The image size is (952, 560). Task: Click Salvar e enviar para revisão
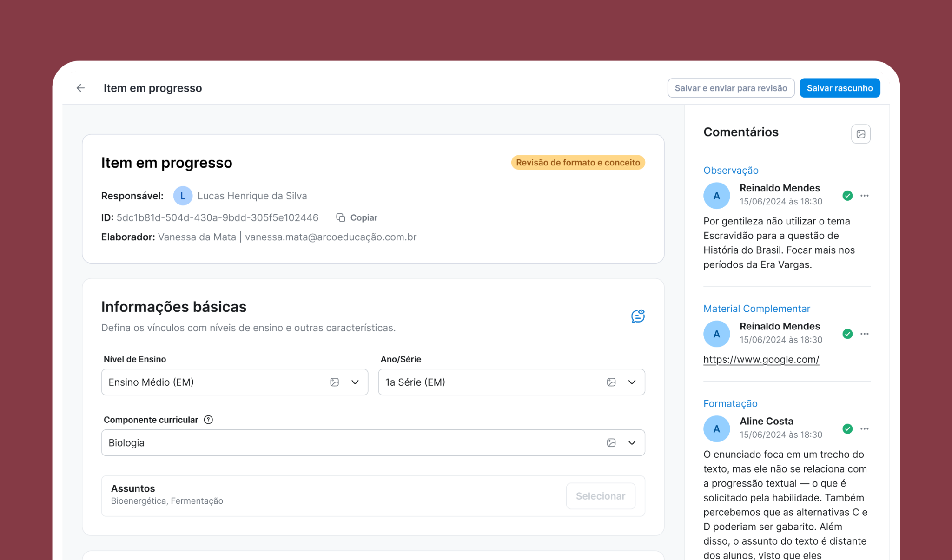(731, 88)
